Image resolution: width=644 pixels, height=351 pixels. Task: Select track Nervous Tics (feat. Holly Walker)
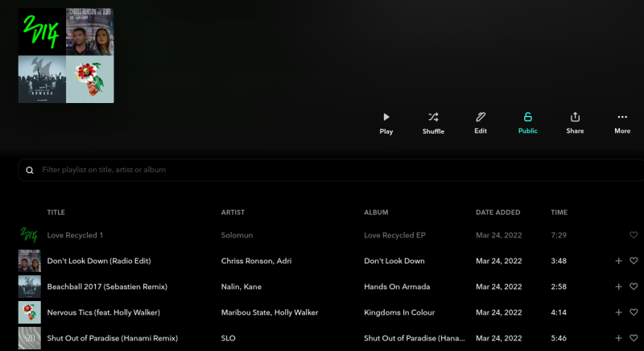[104, 313]
